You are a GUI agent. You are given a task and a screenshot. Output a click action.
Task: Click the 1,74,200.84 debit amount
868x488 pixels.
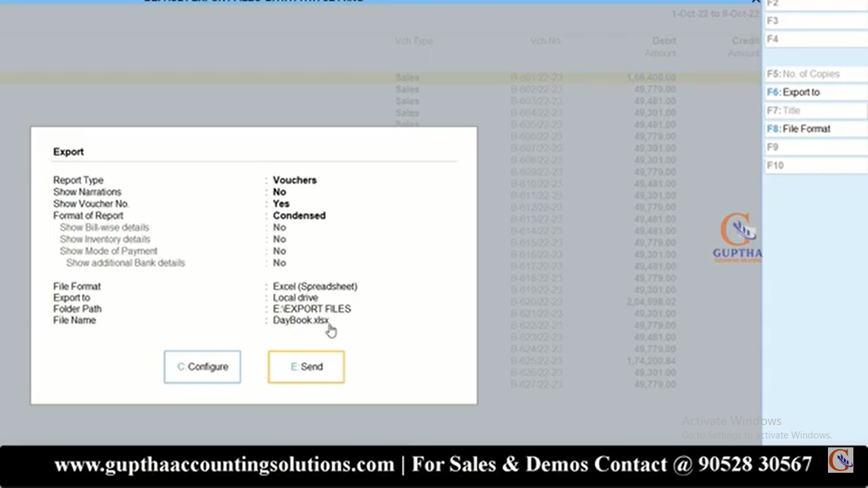click(651, 361)
